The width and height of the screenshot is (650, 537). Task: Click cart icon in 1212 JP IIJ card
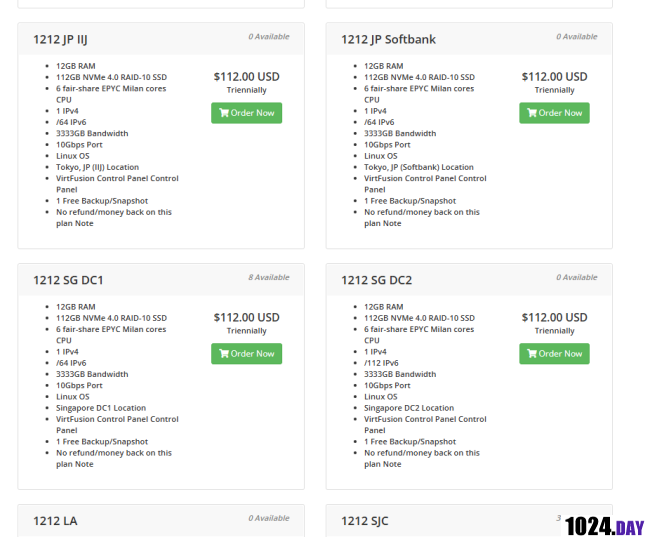(x=223, y=113)
